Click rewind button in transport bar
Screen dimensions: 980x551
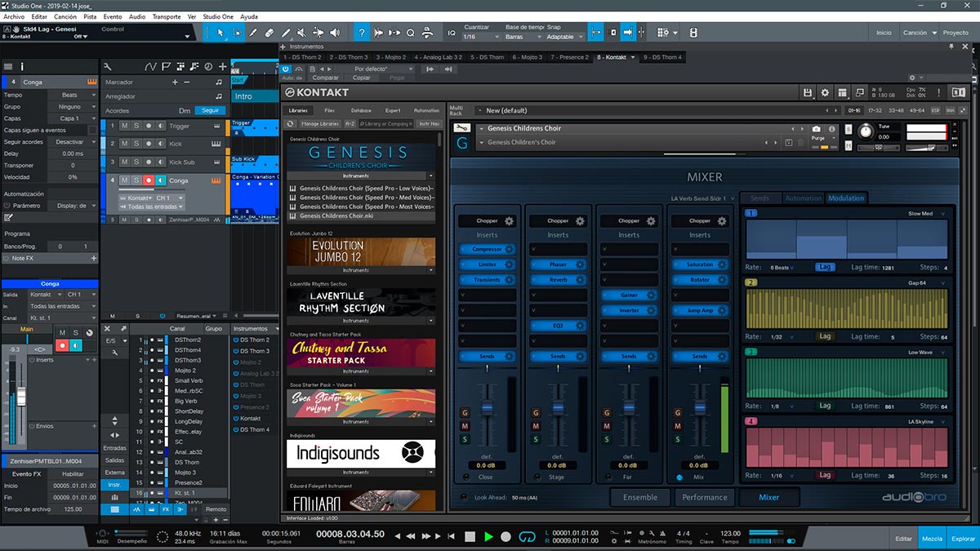pos(412,536)
